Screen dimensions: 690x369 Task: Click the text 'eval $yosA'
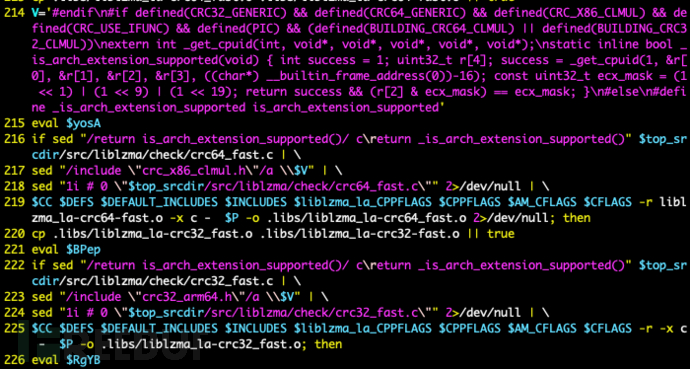pyautogui.click(x=66, y=124)
